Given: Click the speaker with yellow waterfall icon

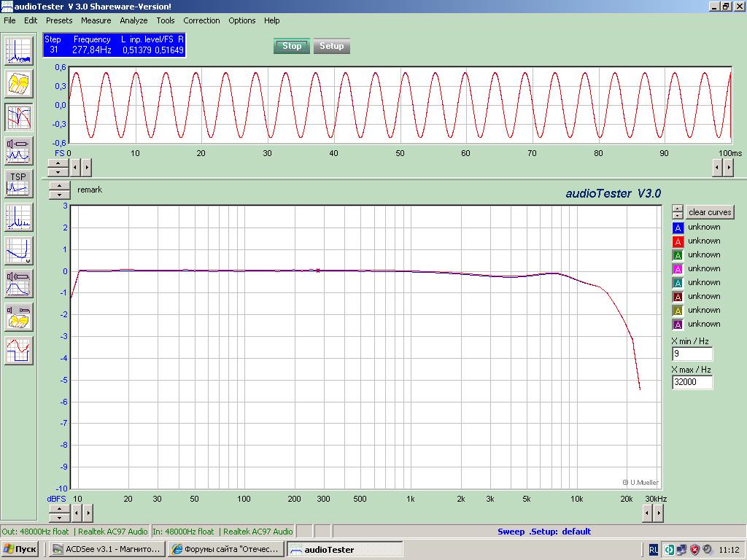Looking at the screenshot, I should [x=19, y=317].
